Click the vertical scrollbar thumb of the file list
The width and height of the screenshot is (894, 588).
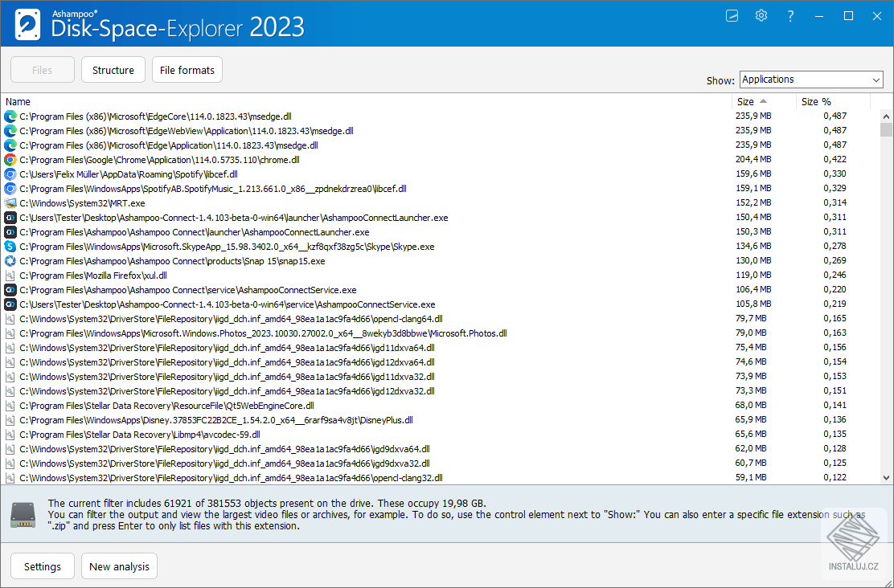pos(886,129)
